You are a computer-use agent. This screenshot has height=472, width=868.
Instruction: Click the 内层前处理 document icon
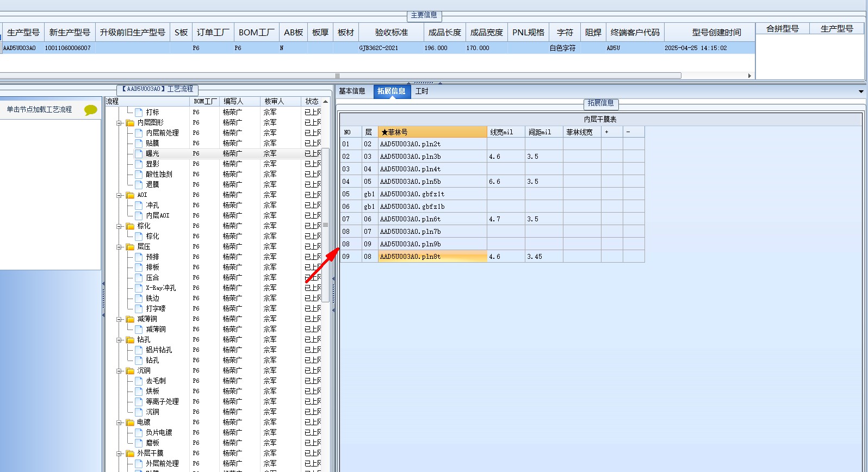139,133
